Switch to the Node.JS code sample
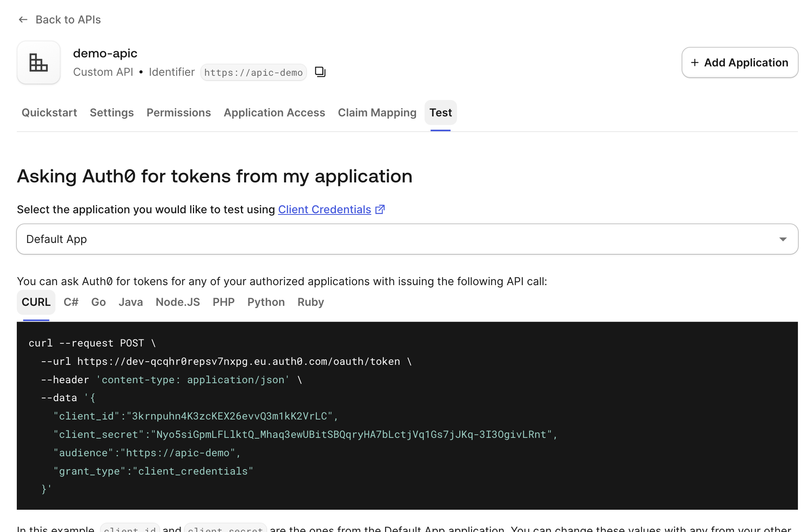Image resolution: width=803 pixels, height=532 pixels. 178,302
